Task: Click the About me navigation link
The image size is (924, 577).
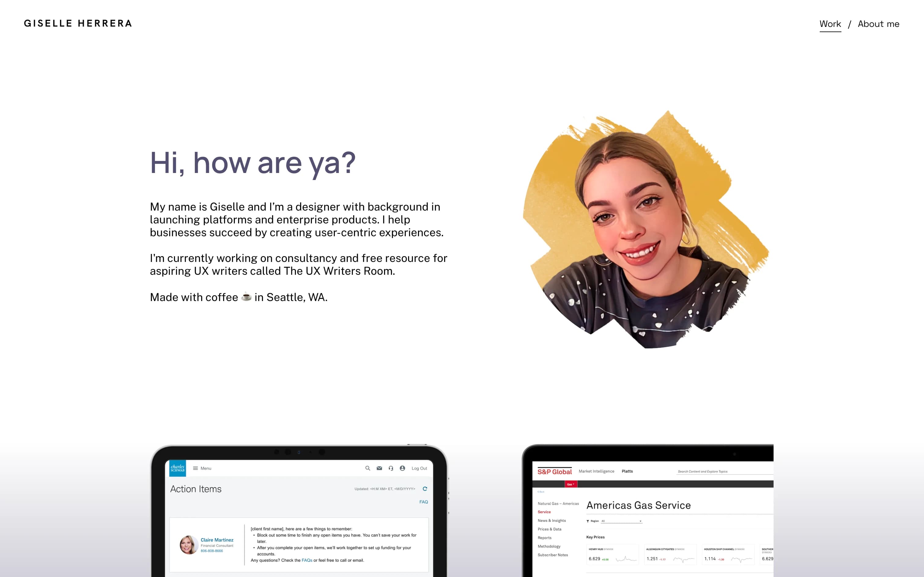Action: tap(878, 24)
